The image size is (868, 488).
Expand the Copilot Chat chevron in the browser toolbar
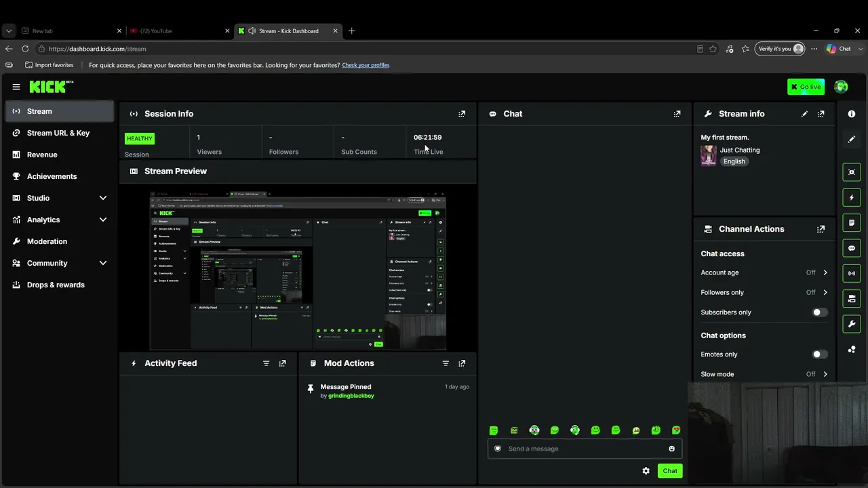(x=859, y=49)
